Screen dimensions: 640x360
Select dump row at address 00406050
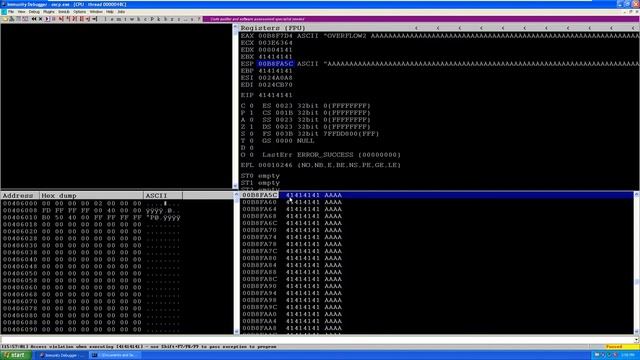[91, 273]
